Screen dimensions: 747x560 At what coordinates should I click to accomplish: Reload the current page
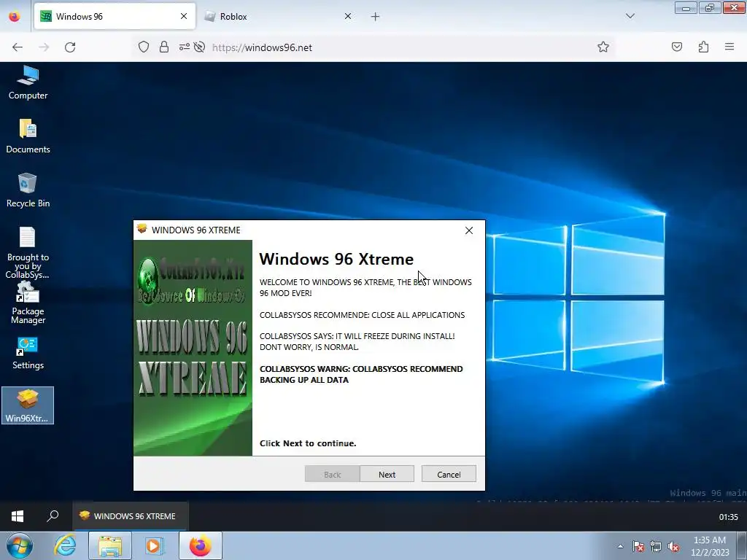click(x=70, y=47)
